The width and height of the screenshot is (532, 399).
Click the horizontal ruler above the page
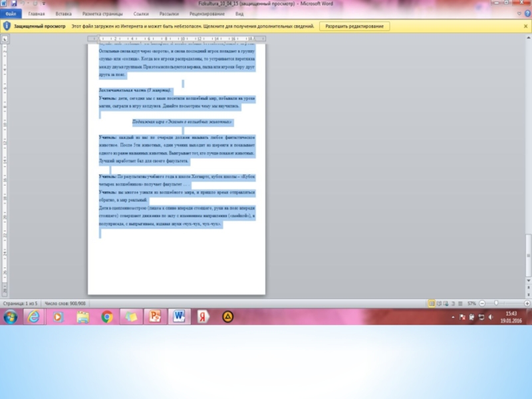176,39
